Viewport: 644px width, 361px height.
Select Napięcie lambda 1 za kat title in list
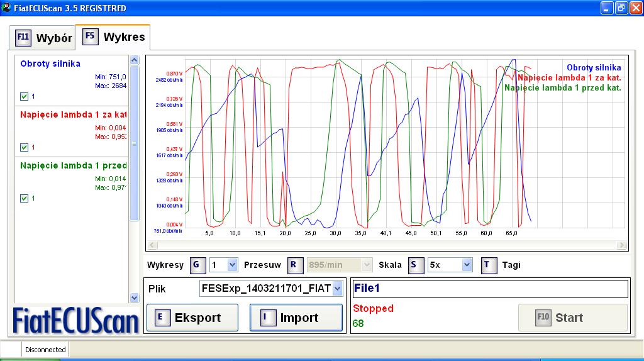coord(73,114)
